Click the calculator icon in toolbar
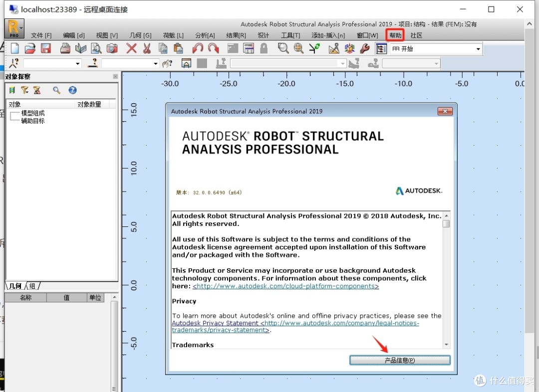The image size is (539, 392). tap(248, 48)
